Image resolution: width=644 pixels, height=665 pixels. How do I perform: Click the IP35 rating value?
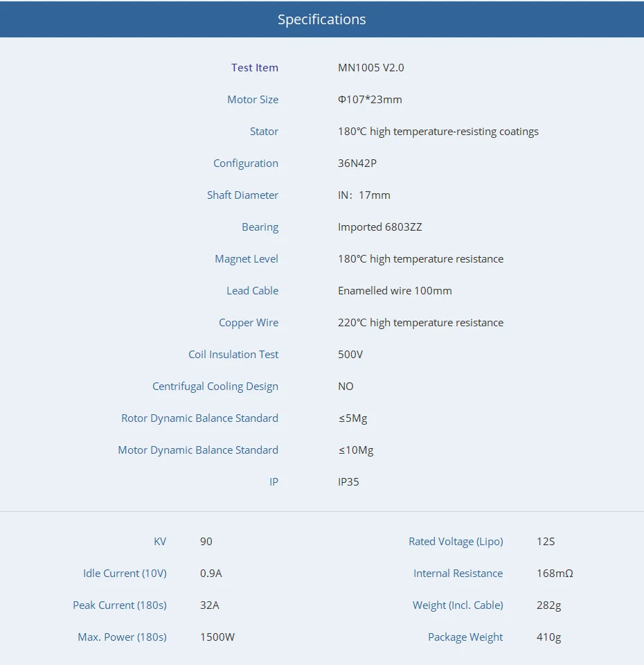pyautogui.click(x=348, y=482)
